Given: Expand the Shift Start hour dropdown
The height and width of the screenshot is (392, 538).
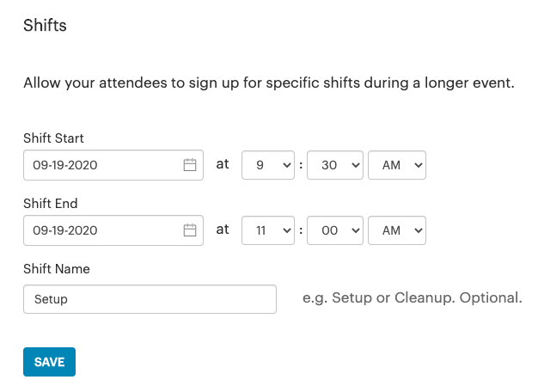Looking at the screenshot, I should [x=268, y=165].
